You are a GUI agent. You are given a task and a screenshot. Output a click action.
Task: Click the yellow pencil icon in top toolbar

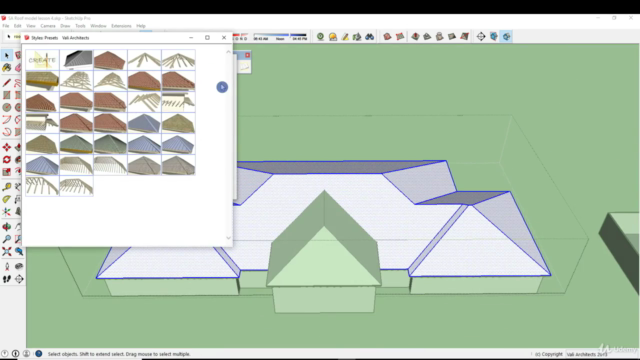click(345, 37)
